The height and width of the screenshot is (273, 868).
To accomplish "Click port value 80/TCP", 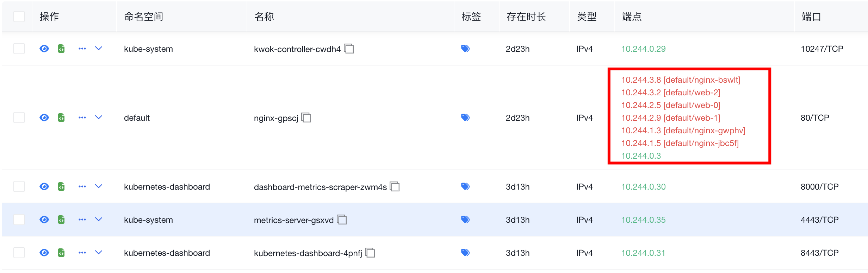I will coord(815,118).
